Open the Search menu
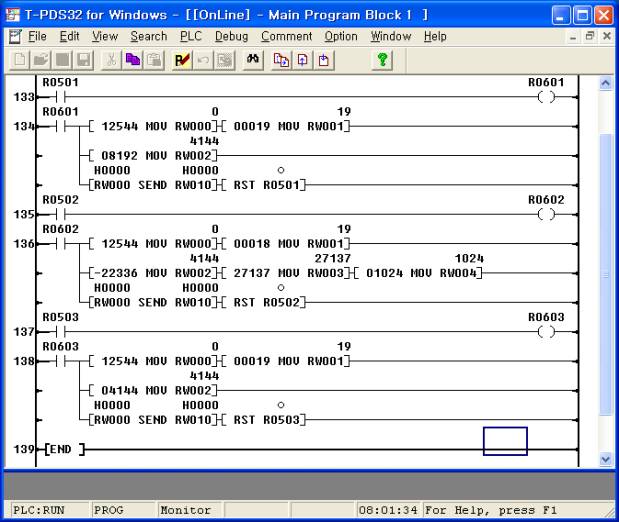This screenshot has width=619, height=522. point(149,36)
